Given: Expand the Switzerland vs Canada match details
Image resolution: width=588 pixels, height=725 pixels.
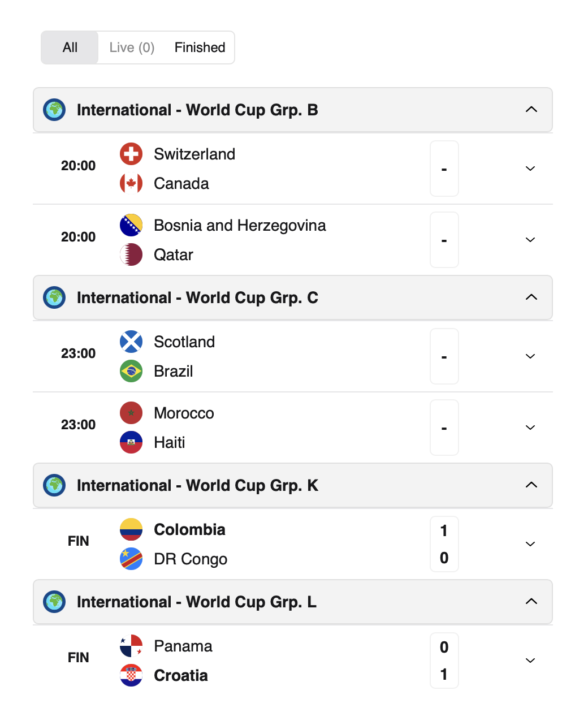Looking at the screenshot, I should 530,169.
